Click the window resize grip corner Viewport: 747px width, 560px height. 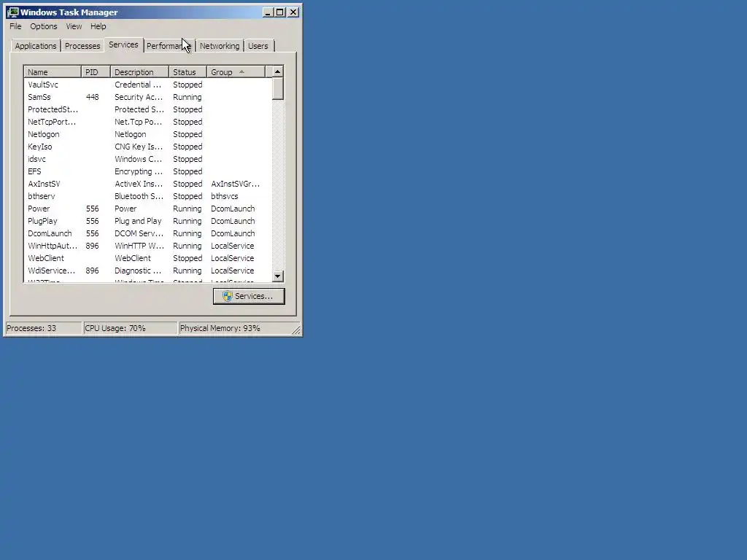click(296, 330)
